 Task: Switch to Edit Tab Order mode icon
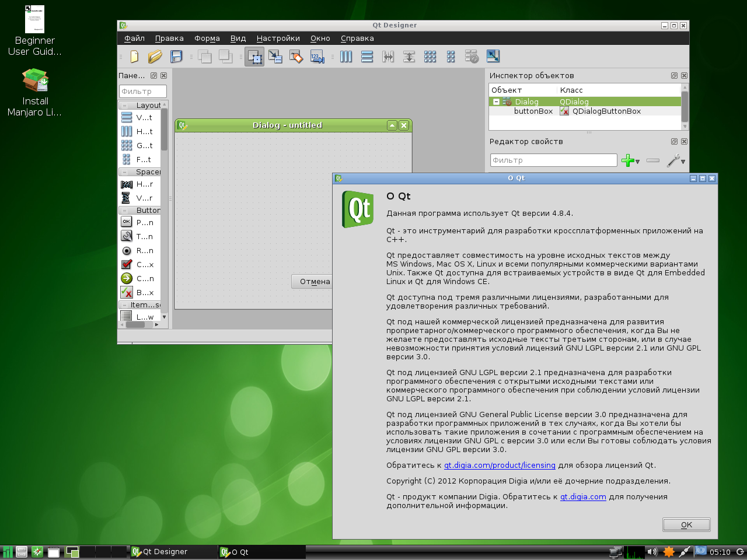click(317, 57)
